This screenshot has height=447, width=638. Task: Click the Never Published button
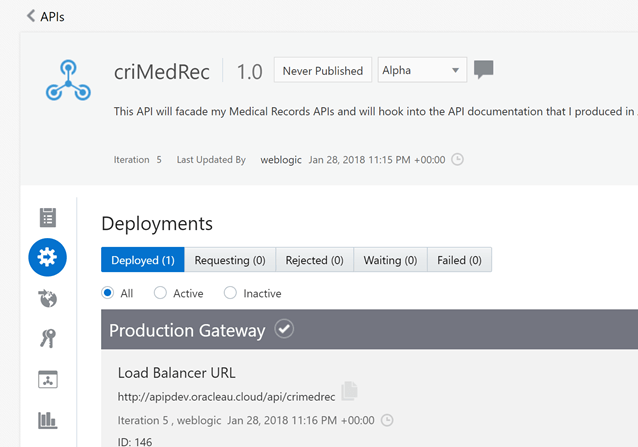click(x=322, y=70)
